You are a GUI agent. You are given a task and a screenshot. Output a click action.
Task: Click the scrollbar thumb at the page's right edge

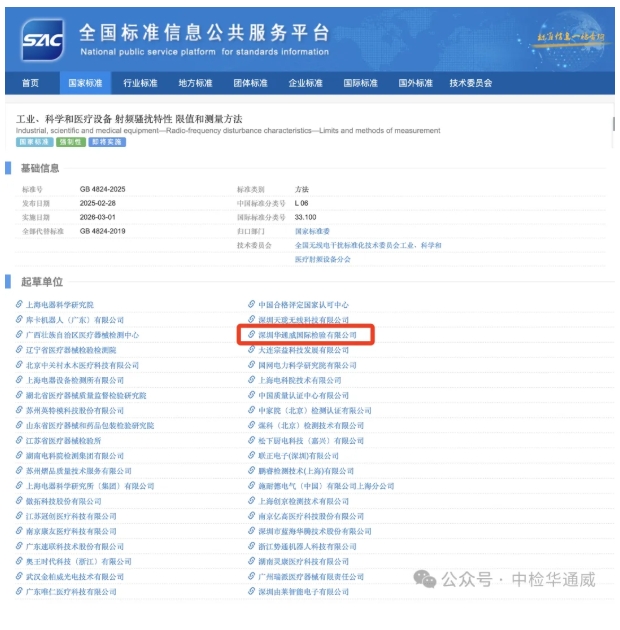(614, 124)
